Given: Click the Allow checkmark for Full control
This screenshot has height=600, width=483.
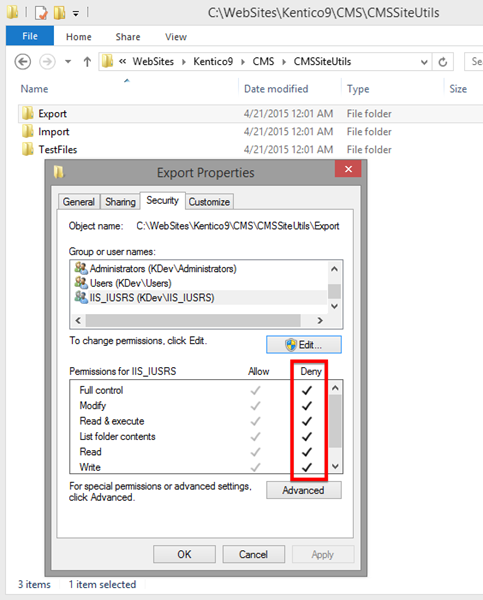Looking at the screenshot, I should click(255, 390).
